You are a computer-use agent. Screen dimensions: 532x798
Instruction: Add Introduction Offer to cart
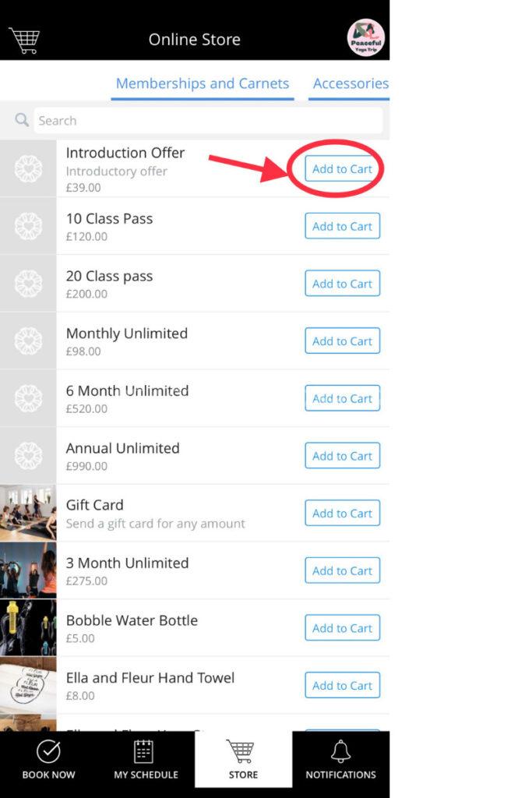click(342, 169)
